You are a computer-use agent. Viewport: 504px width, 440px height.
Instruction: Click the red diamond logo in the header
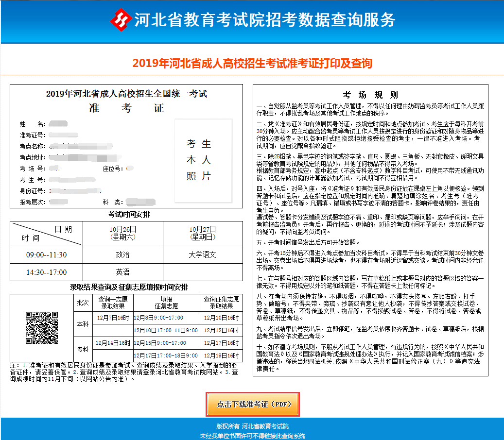point(121,19)
